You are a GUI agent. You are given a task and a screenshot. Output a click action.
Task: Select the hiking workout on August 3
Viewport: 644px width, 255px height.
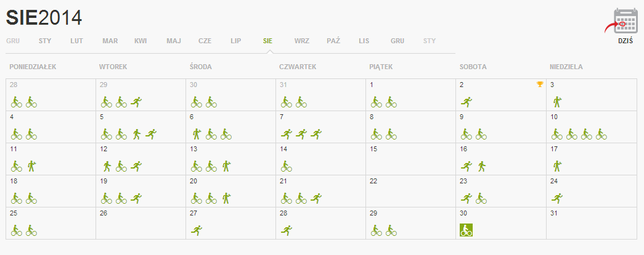pyautogui.click(x=557, y=102)
